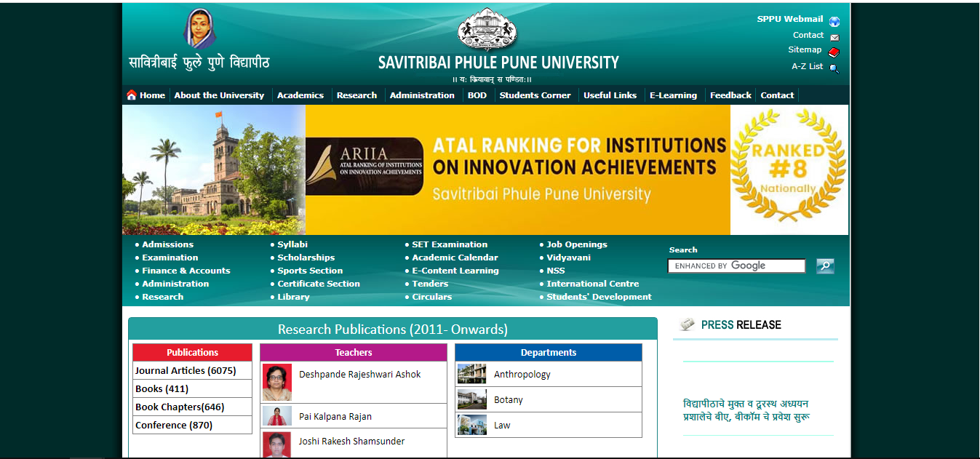The width and height of the screenshot is (980, 459).
Task: Open the Syllabi quick link
Action: pos(292,244)
